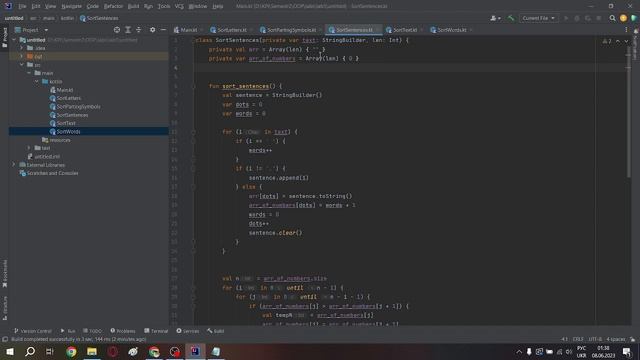Click UTF-8 encoding in status bar
640x360 pixels.
595,339
